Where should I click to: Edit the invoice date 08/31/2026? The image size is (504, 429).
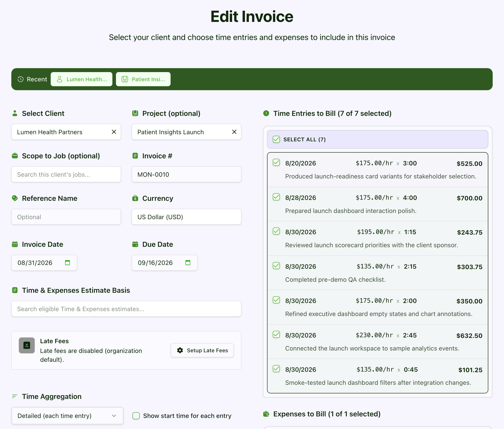(35, 263)
